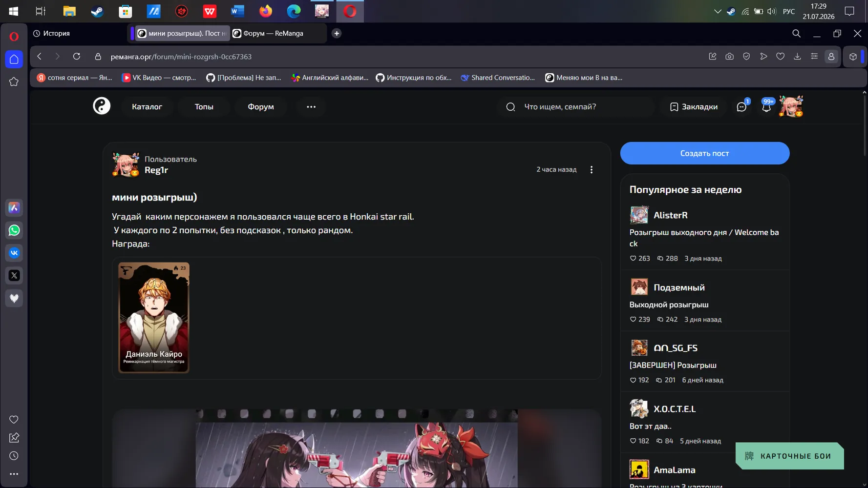Expand the more navigation ellipsis menu
Viewport: 868px width, 488px height.
[x=311, y=106]
